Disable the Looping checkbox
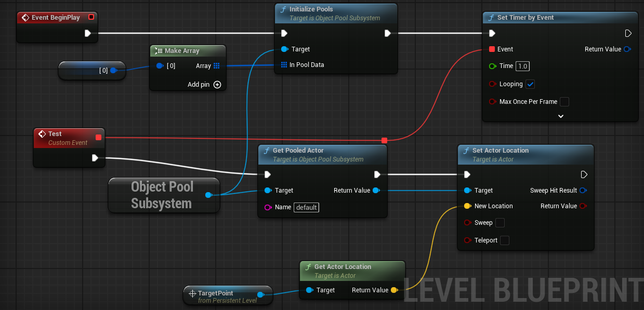This screenshot has width=644, height=310. point(530,84)
